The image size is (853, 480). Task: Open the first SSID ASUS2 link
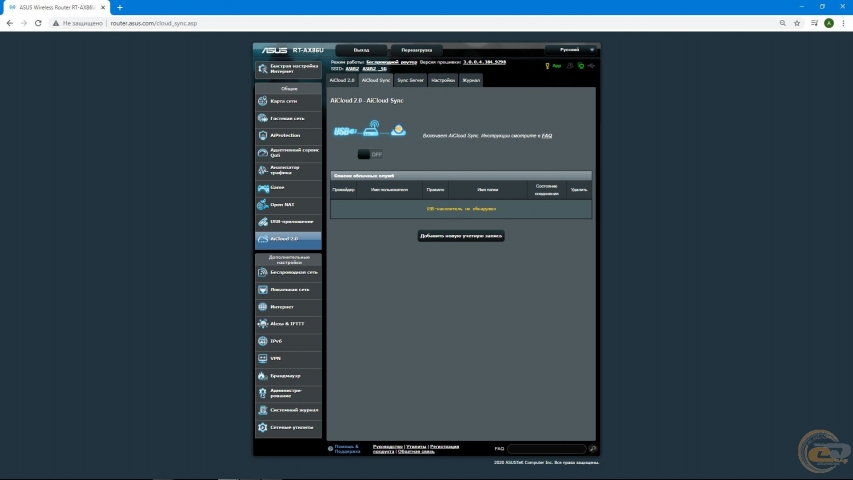tap(353, 69)
